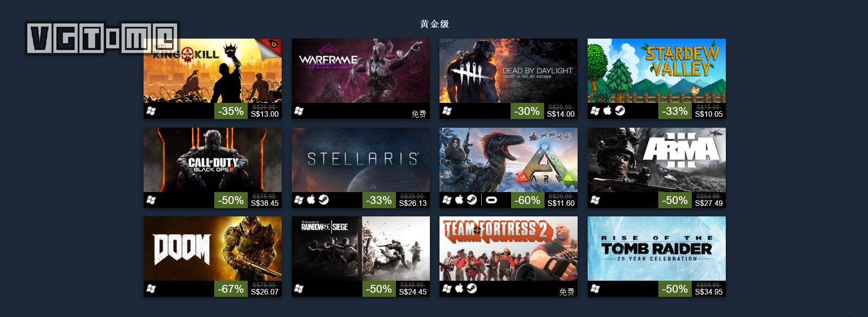Click Windows icon under Arma III tile
Image resolution: width=868 pixels, height=317 pixels.
click(x=595, y=200)
